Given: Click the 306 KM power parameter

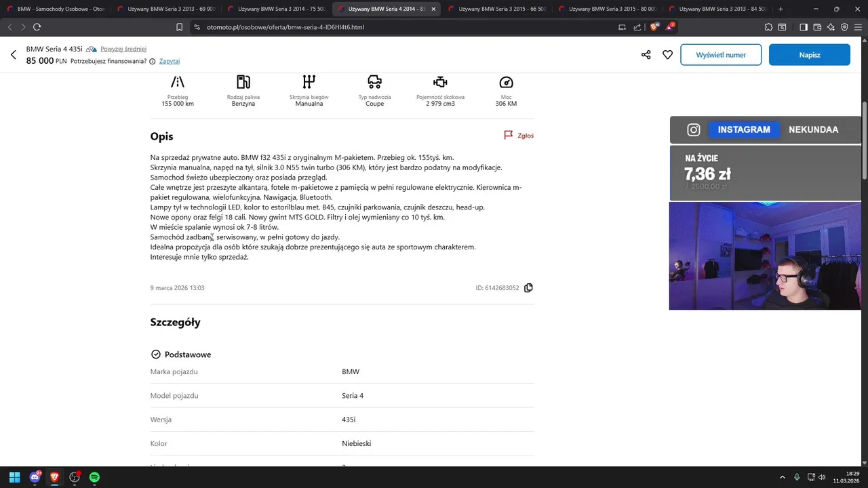Looking at the screenshot, I should (506, 91).
